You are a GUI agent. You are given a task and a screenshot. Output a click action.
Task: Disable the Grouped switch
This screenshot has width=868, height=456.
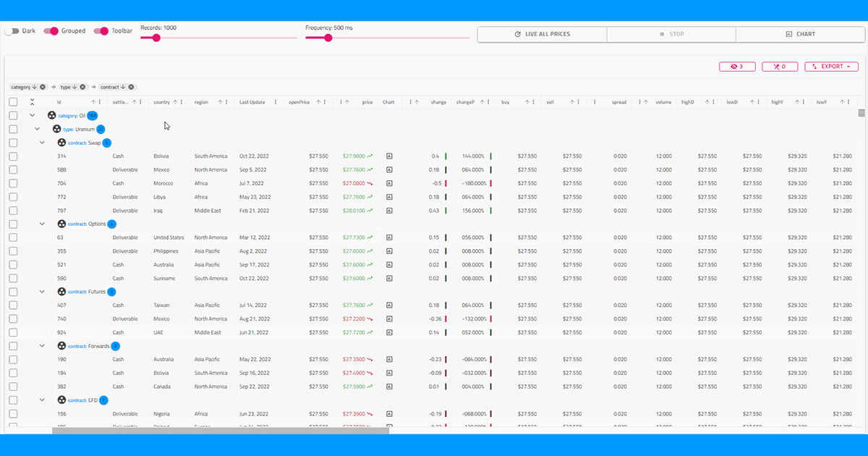(x=51, y=31)
